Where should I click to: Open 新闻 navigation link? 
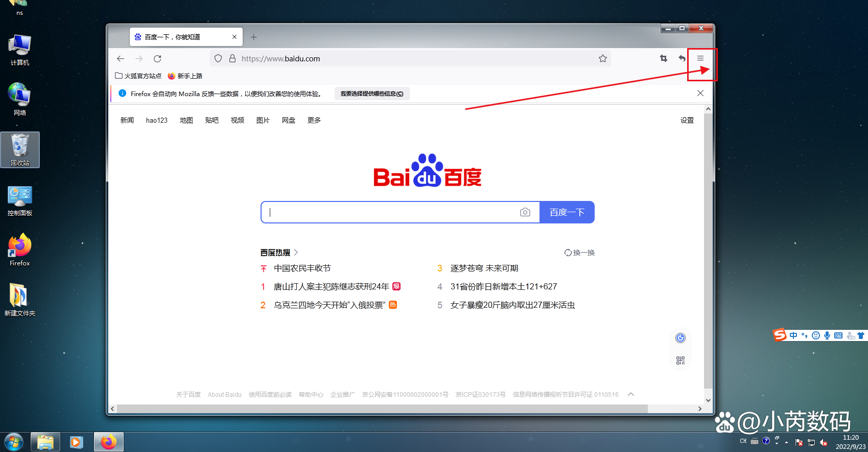point(127,120)
